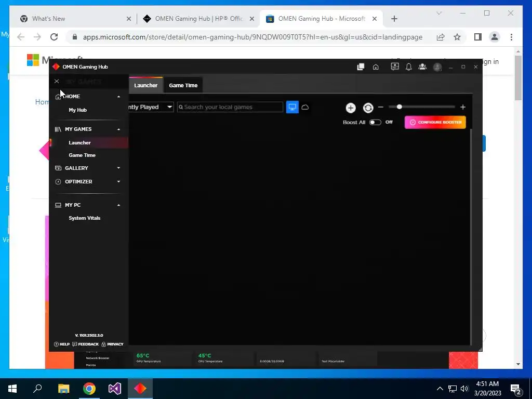The image size is (532, 399).
Task: Open My Hub in the sidebar
Action: pos(78,110)
